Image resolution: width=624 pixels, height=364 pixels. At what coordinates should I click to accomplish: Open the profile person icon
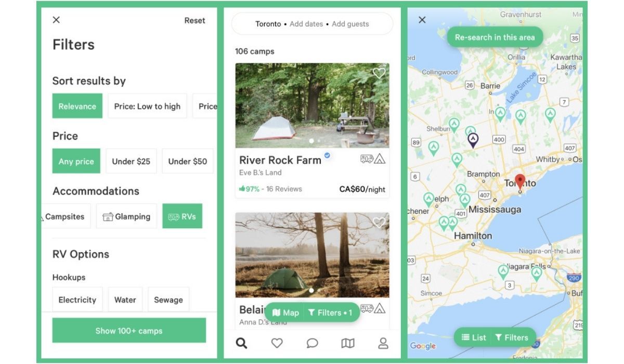(x=383, y=343)
